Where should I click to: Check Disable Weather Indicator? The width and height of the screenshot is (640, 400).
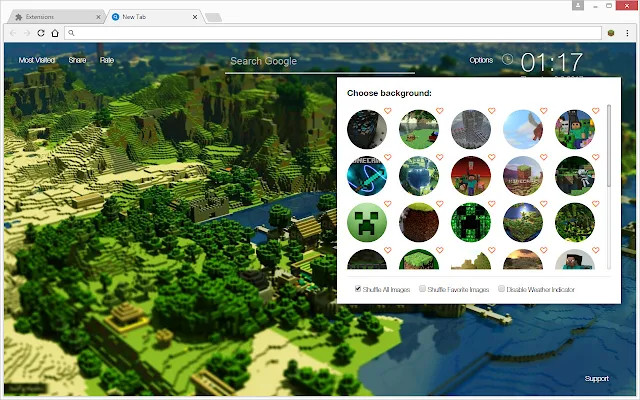(501, 289)
